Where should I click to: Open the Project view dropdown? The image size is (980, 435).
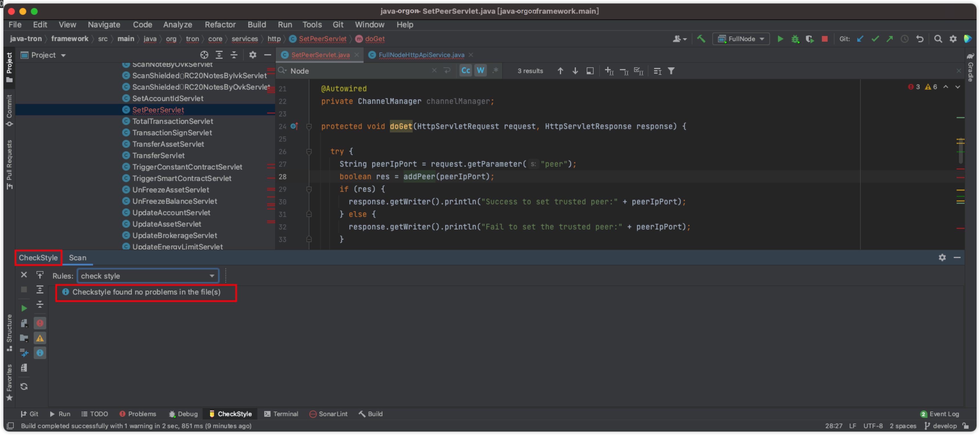pyautogui.click(x=63, y=55)
